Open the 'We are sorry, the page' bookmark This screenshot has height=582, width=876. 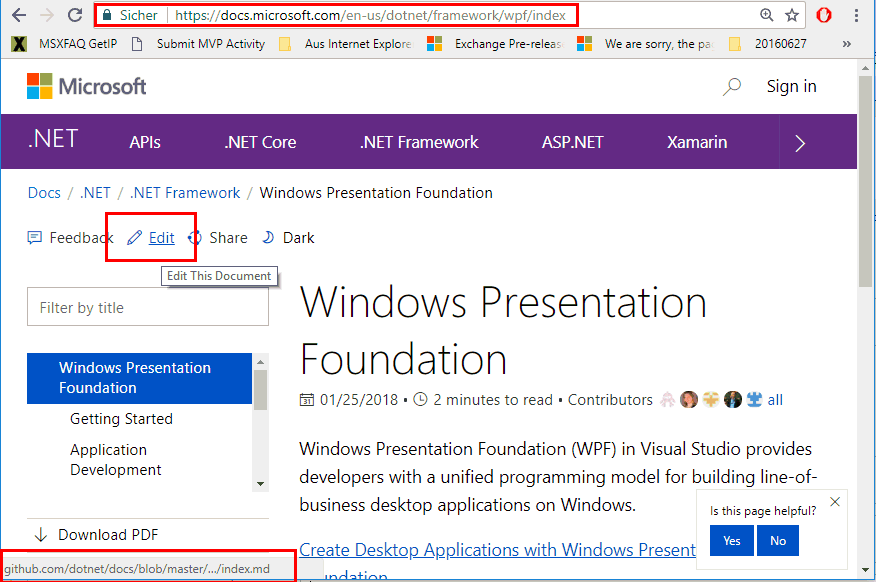click(645, 44)
